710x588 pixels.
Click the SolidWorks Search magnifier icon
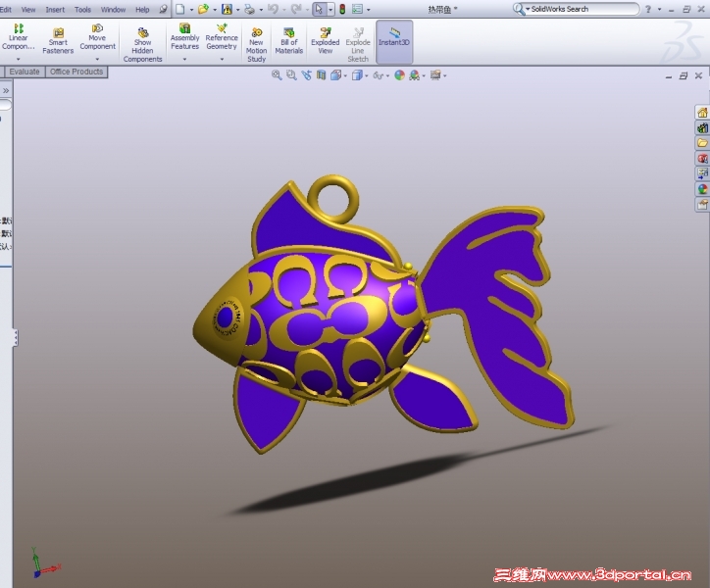[x=519, y=9]
